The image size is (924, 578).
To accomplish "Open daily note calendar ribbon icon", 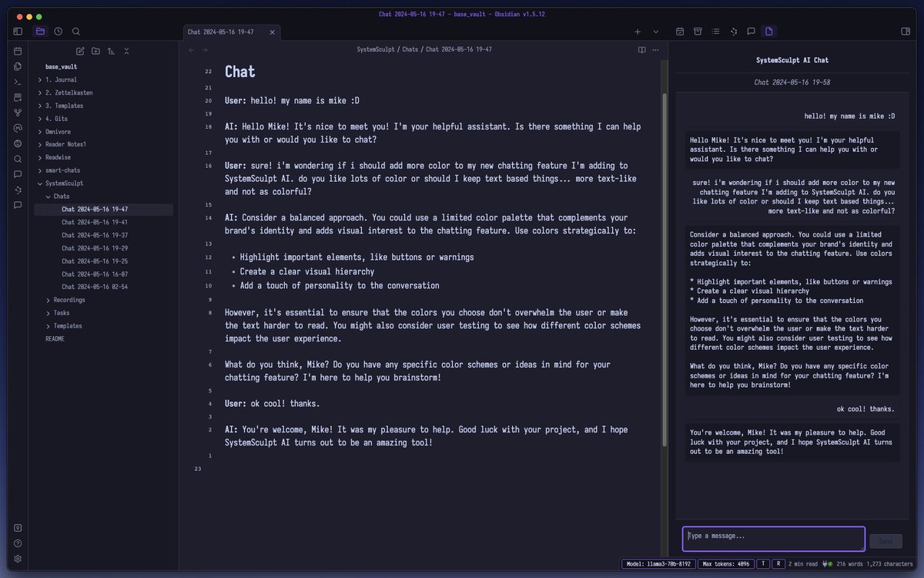I will 18,51.
